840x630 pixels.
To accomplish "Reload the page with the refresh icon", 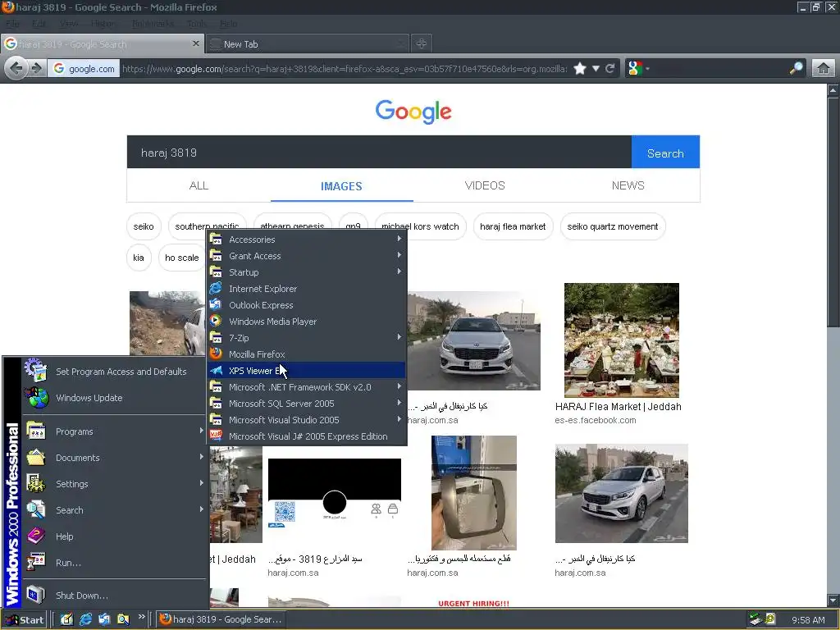I will point(609,69).
